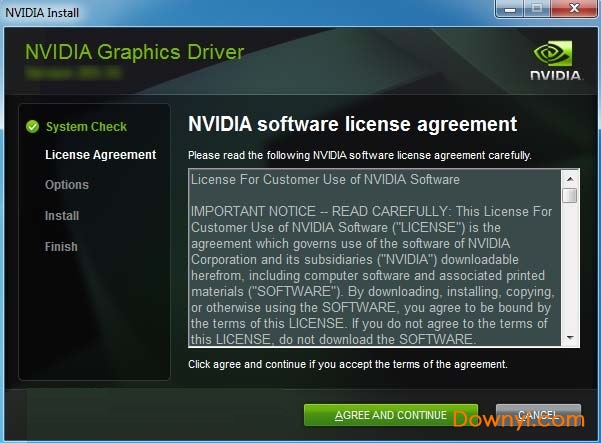
Task: Go to the Options step in the sidebar
Action: click(67, 185)
